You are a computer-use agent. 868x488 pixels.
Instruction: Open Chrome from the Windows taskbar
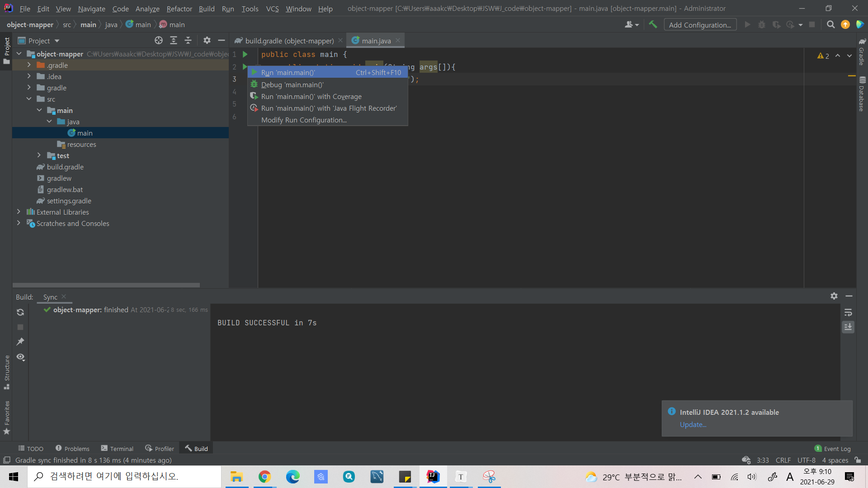pos(264,477)
